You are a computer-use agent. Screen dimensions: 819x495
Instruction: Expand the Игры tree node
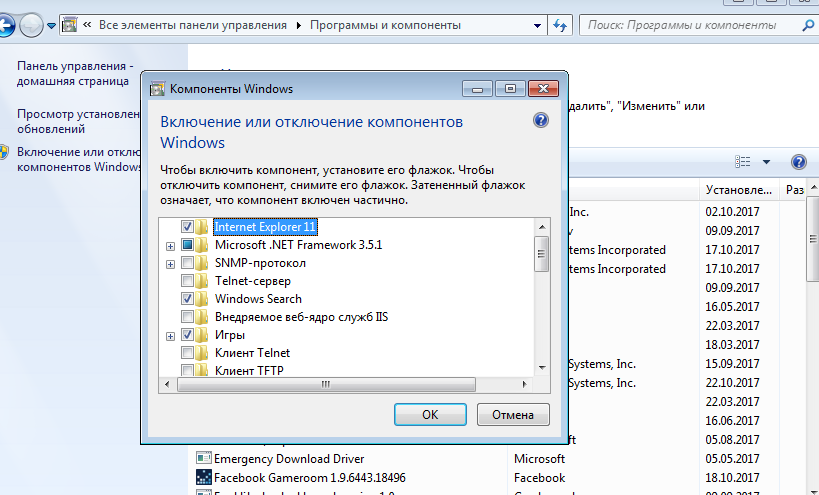(170, 336)
